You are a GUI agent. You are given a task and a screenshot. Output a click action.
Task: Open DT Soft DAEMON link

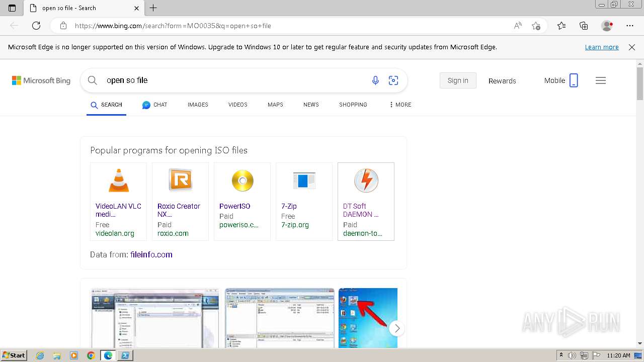pyautogui.click(x=361, y=210)
